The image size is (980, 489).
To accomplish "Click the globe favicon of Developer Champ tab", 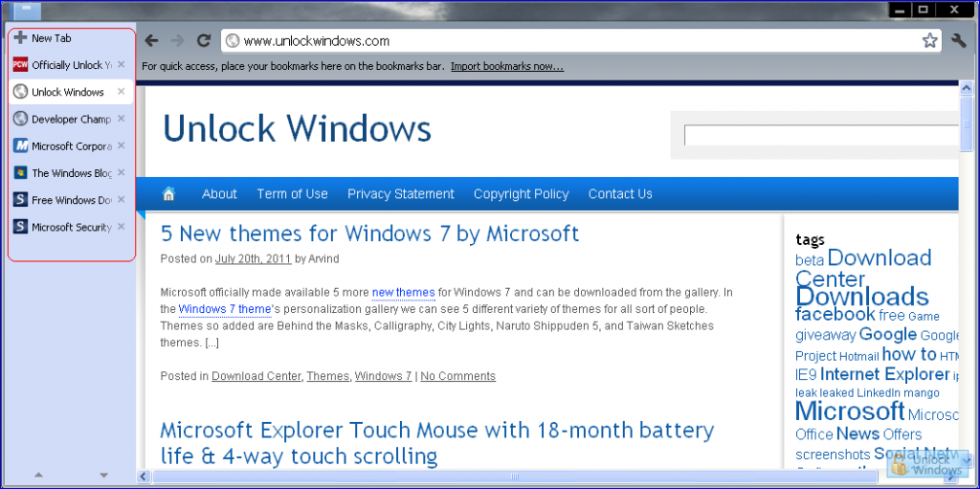I will [21, 119].
